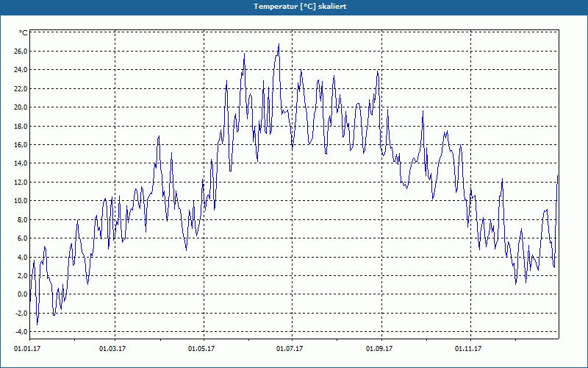The width and height of the screenshot is (588, 368).
Task: Select the 20,0 y-axis value
Action: (x=21, y=107)
